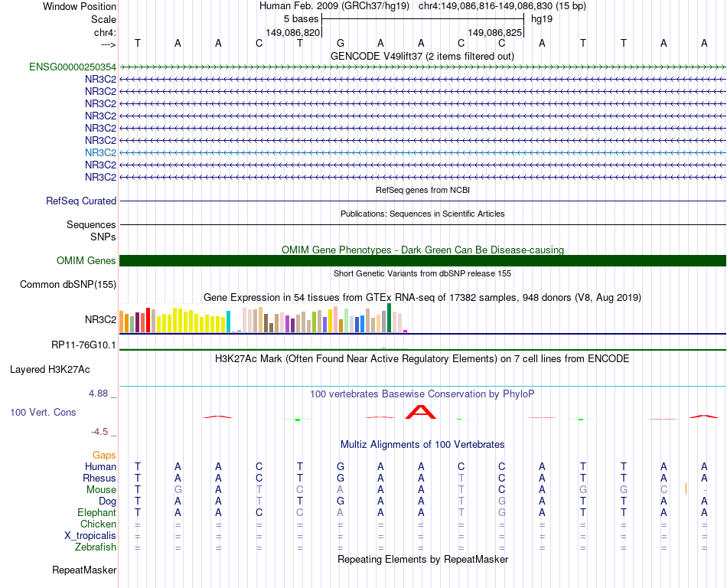Pick the short magenta GTEx bar
Viewport: 727px width, 588px height.
pyautogui.click(x=406, y=331)
